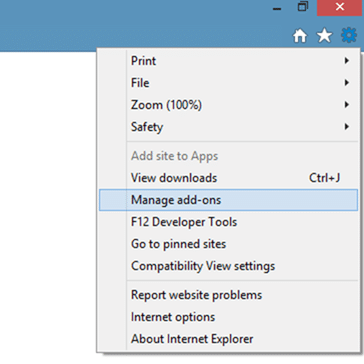Expand the Safety submenu arrow
The image size is (364, 364).
[x=347, y=127]
